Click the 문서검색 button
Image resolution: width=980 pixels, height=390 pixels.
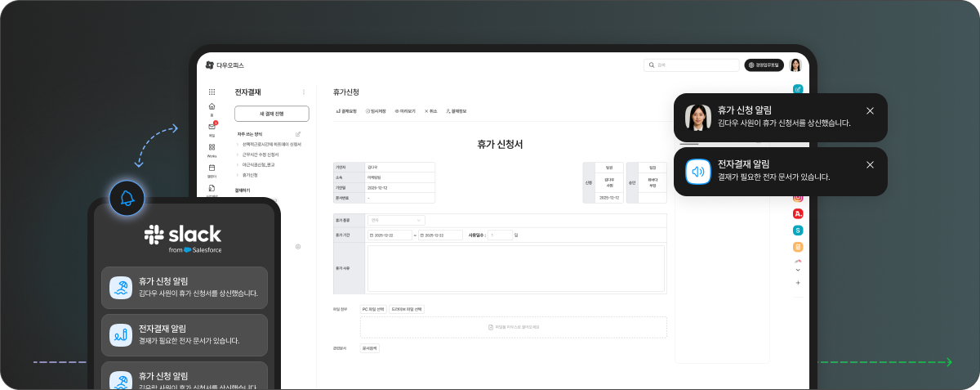click(370, 348)
